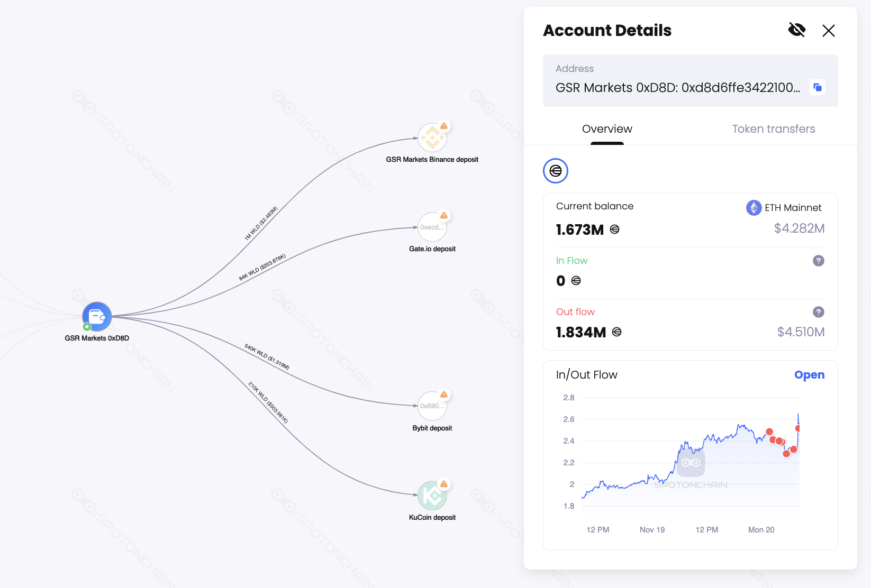Select the Bybit deposit node
Viewport: 871px width, 588px height.
click(432, 407)
